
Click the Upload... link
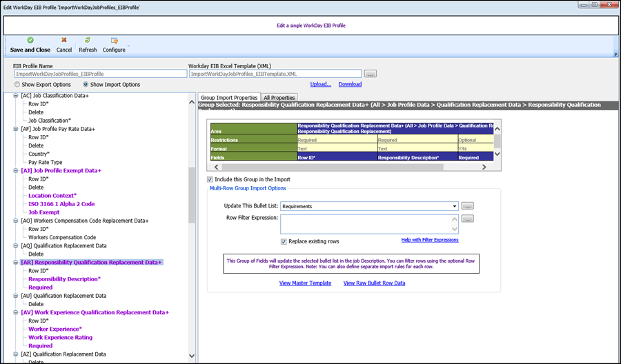pyautogui.click(x=320, y=84)
